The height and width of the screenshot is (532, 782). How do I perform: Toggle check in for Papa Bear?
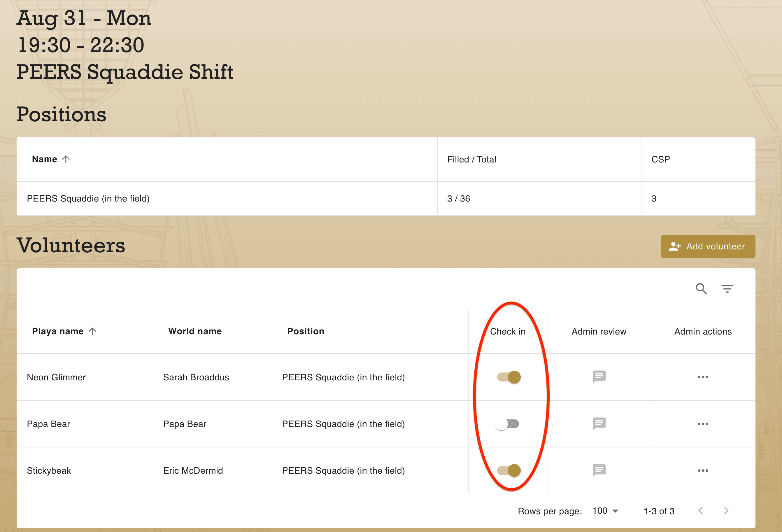tap(507, 424)
